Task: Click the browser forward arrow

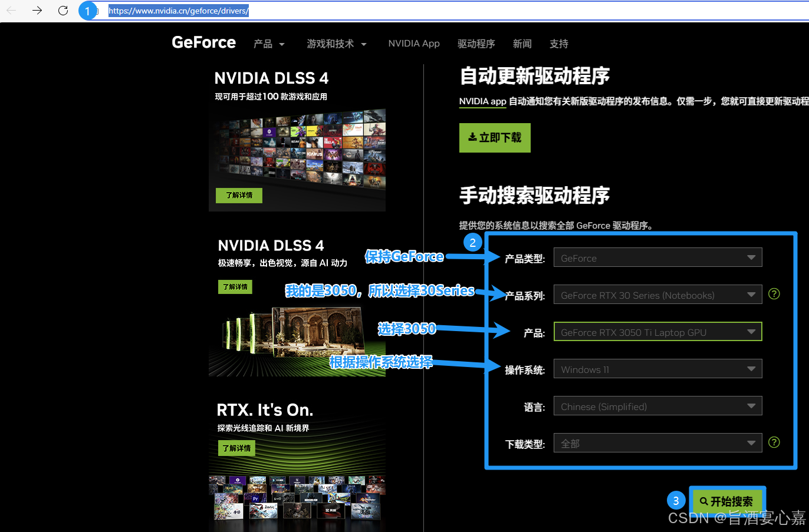Action: pos(37,11)
